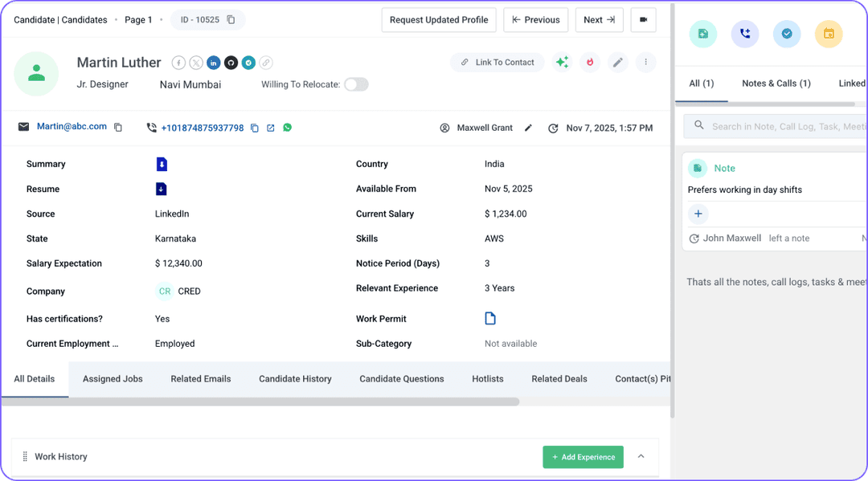Switch to the Notes & Calls tab
Image resolution: width=868 pixels, height=481 pixels.
point(775,83)
